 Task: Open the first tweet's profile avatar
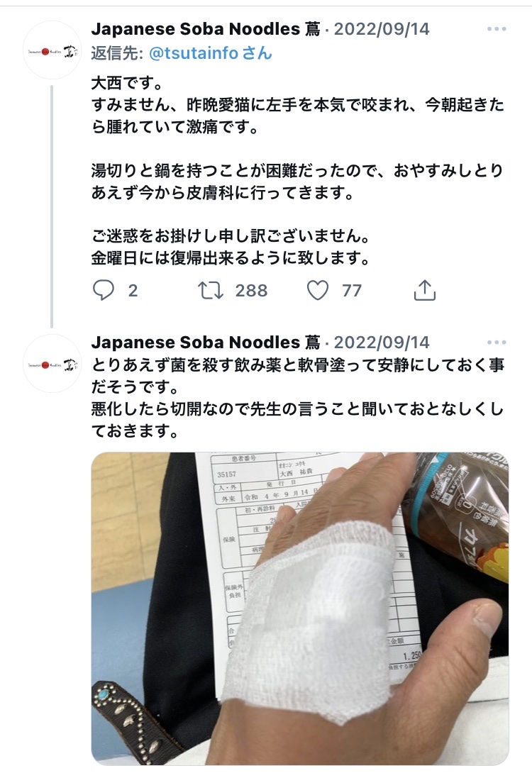[x=52, y=50]
